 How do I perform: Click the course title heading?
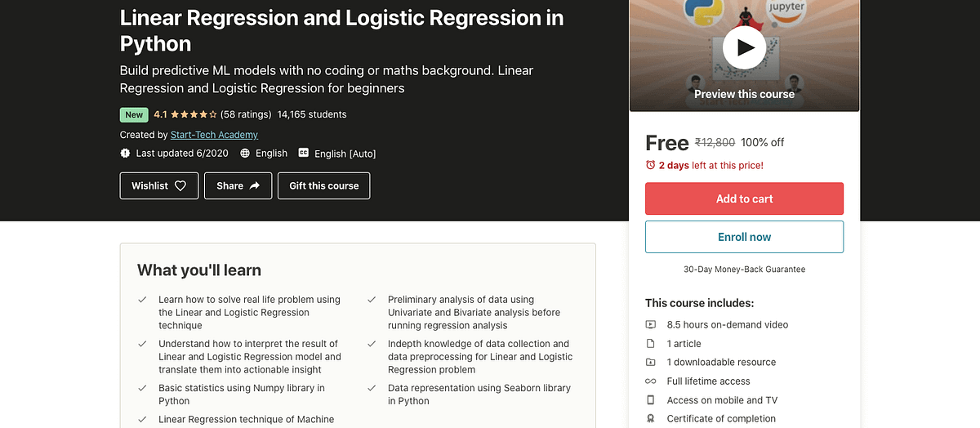[x=342, y=30]
